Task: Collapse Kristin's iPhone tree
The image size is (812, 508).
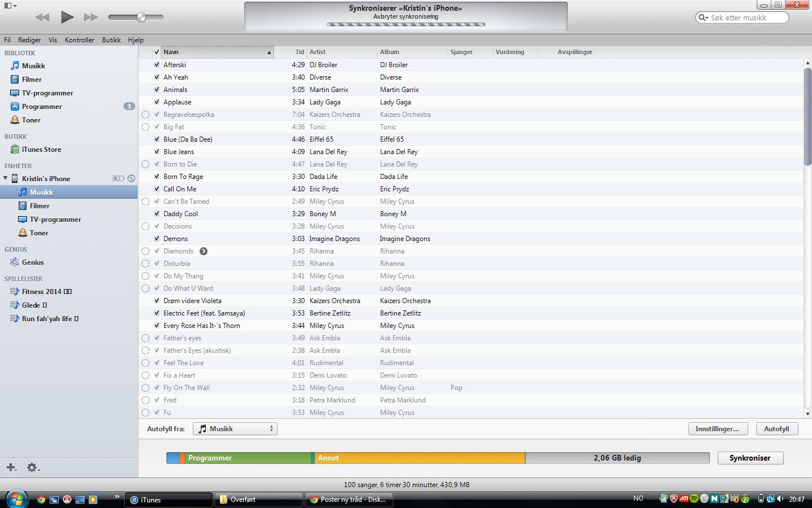Action: point(6,178)
